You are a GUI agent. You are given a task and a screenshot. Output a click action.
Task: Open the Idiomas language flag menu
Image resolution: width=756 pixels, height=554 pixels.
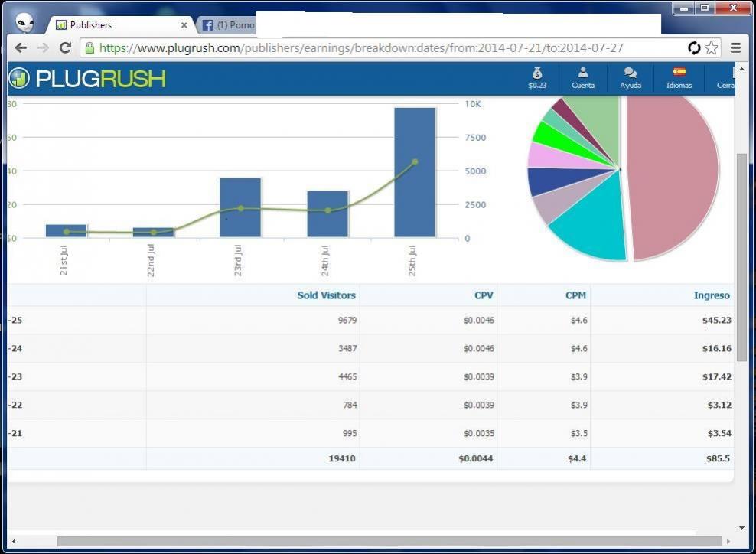pyautogui.click(x=679, y=77)
